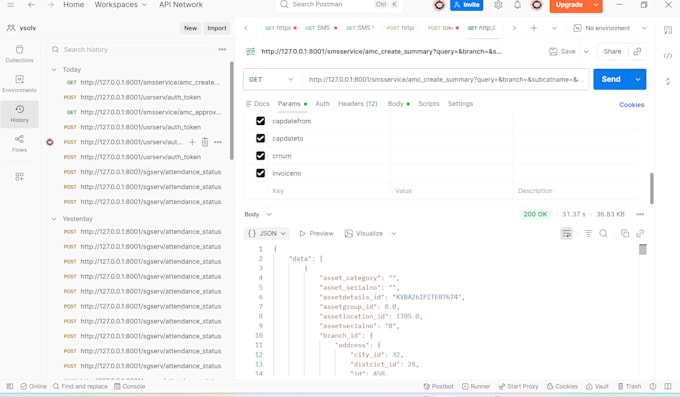
Task: Go back with the left arrow
Action: 31,5
